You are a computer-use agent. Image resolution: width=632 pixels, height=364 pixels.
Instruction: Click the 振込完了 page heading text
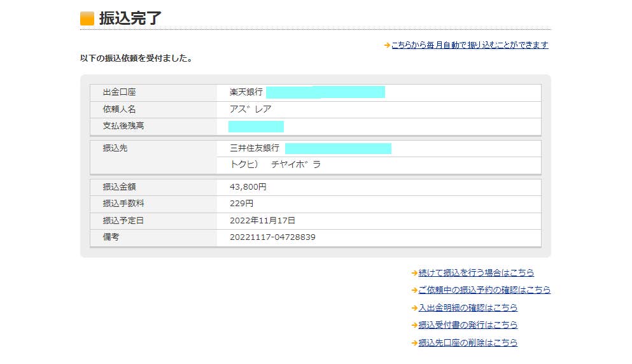click(130, 18)
